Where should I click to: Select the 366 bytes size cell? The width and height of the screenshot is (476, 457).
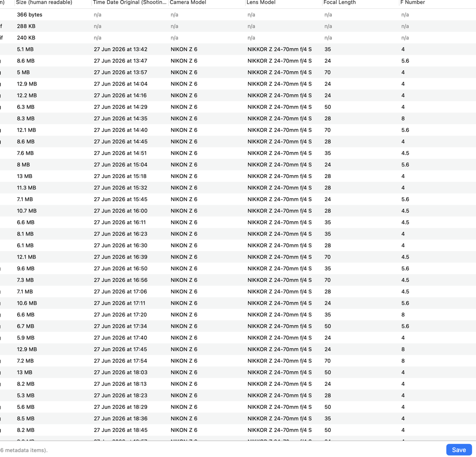click(29, 14)
